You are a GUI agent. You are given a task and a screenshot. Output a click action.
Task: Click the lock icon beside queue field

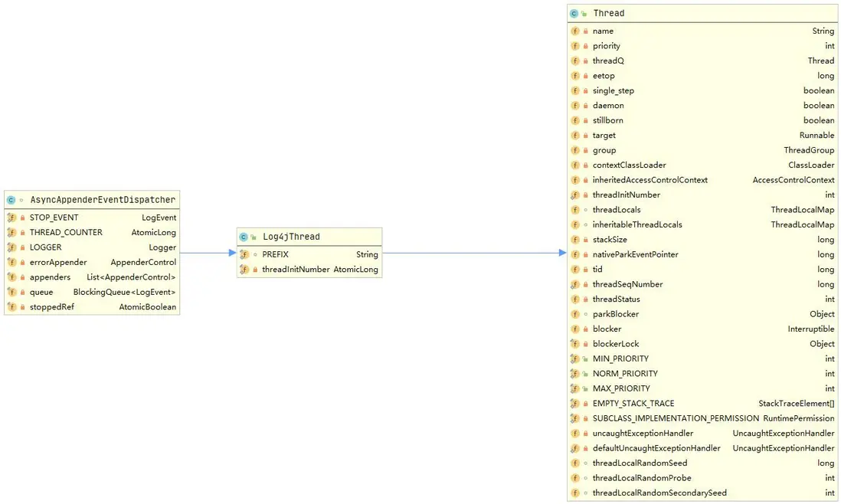(x=22, y=293)
